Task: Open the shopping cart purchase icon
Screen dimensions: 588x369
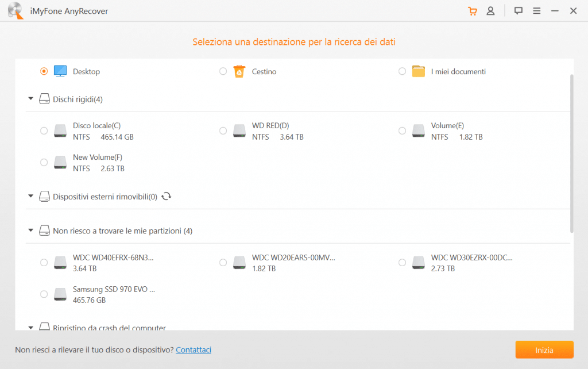Action: pos(473,11)
